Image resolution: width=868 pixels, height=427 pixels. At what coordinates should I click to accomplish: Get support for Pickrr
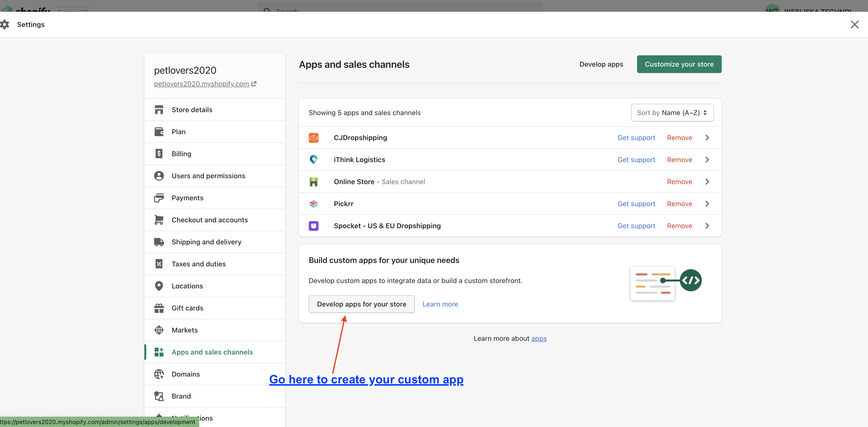(x=636, y=204)
